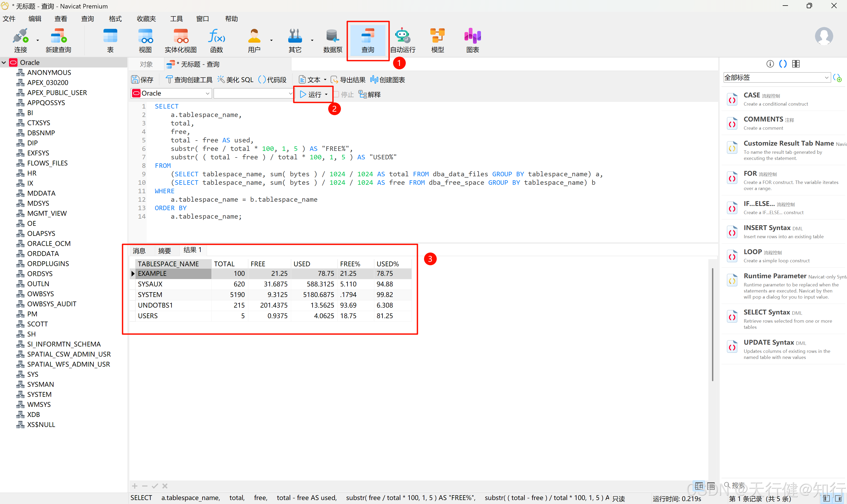This screenshot has height=504, width=847.
Task: Open the 格式 menu
Action: point(115,19)
